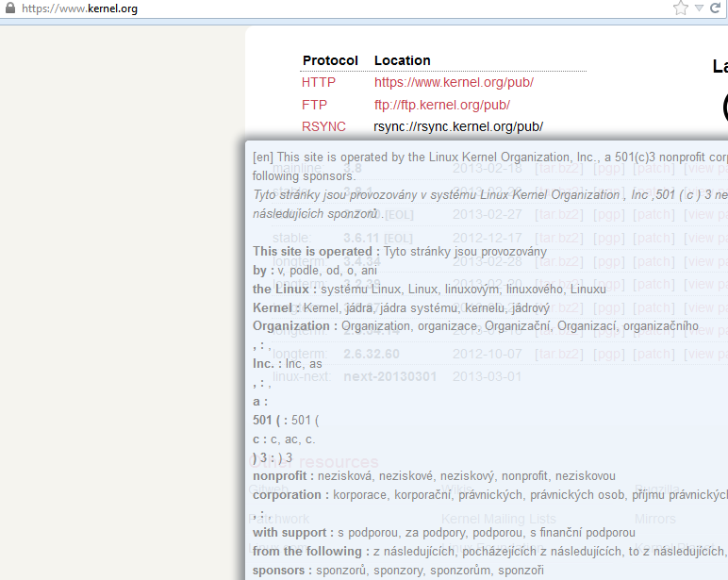This screenshot has width=728, height=580.
Task: Click the Location column header
Action: pos(402,60)
